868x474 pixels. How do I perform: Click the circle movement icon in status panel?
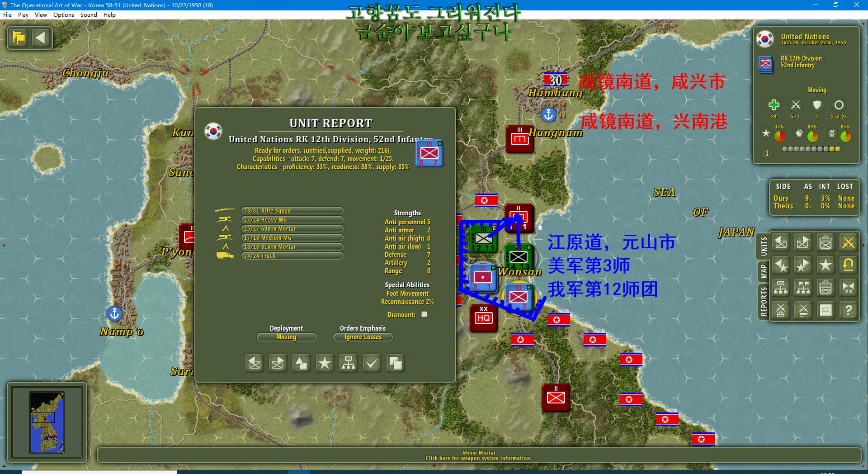839,105
